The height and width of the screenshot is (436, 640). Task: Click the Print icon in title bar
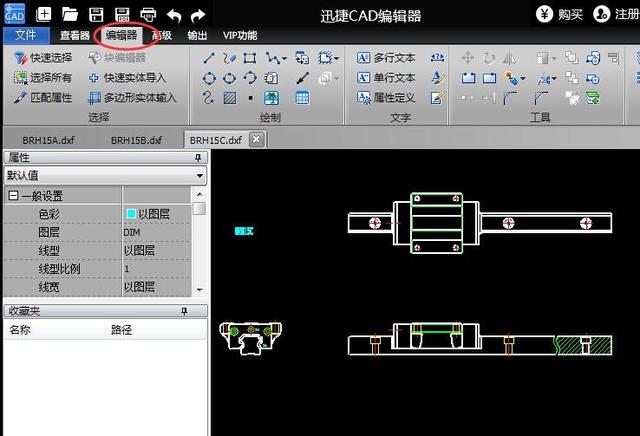pyautogui.click(x=148, y=15)
